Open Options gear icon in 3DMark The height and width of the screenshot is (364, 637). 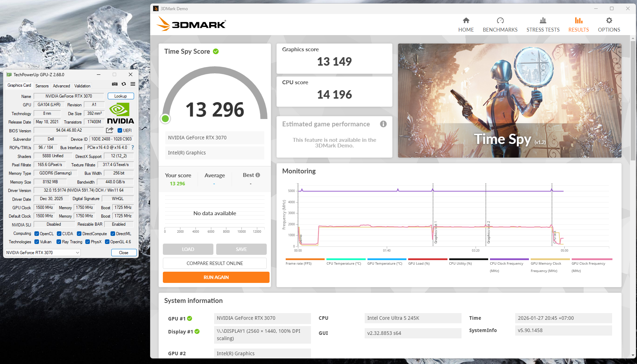(x=609, y=21)
